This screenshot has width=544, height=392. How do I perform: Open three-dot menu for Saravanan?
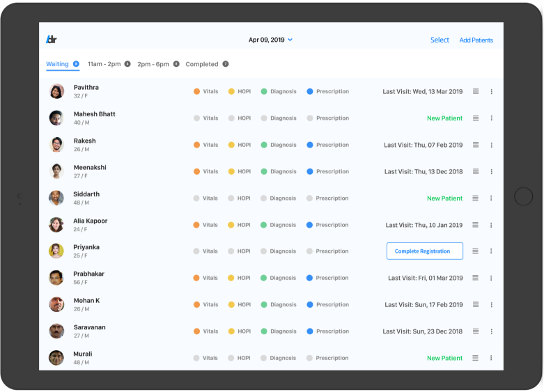pos(491,331)
